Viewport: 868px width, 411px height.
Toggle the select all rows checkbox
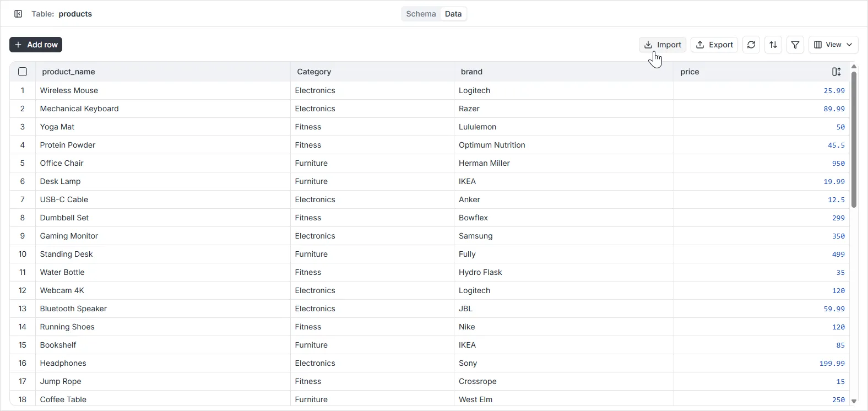23,72
